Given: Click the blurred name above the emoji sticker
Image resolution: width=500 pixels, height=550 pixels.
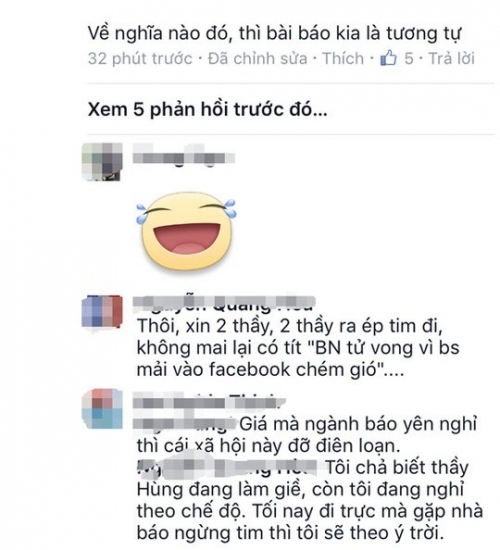Looking at the screenshot, I should click(x=184, y=157).
